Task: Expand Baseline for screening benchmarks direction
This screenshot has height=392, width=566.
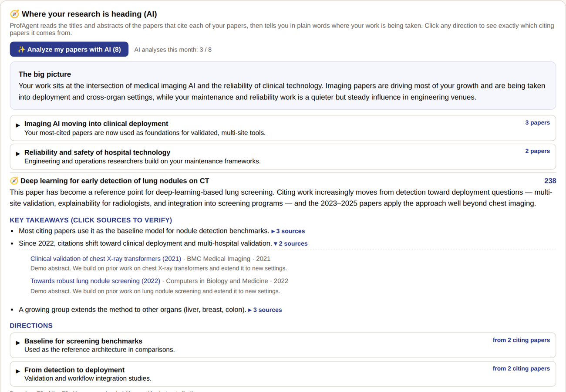Action: click(x=283, y=345)
